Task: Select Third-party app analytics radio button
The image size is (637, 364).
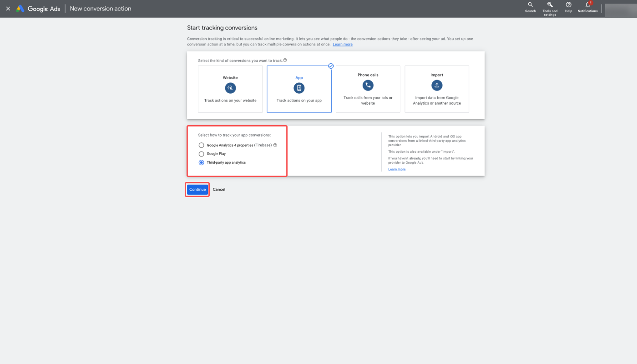Action: pyautogui.click(x=202, y=162)
